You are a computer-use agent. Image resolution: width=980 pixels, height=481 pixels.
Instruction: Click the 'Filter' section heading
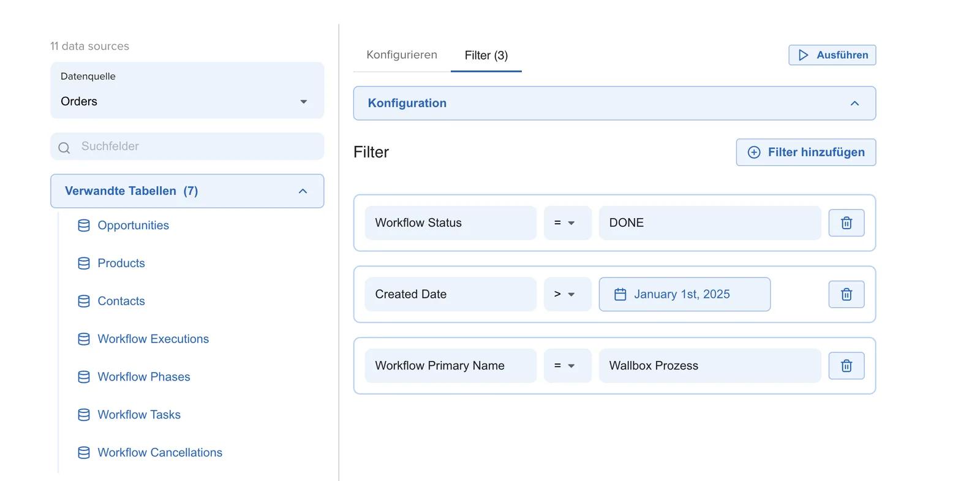371,152
